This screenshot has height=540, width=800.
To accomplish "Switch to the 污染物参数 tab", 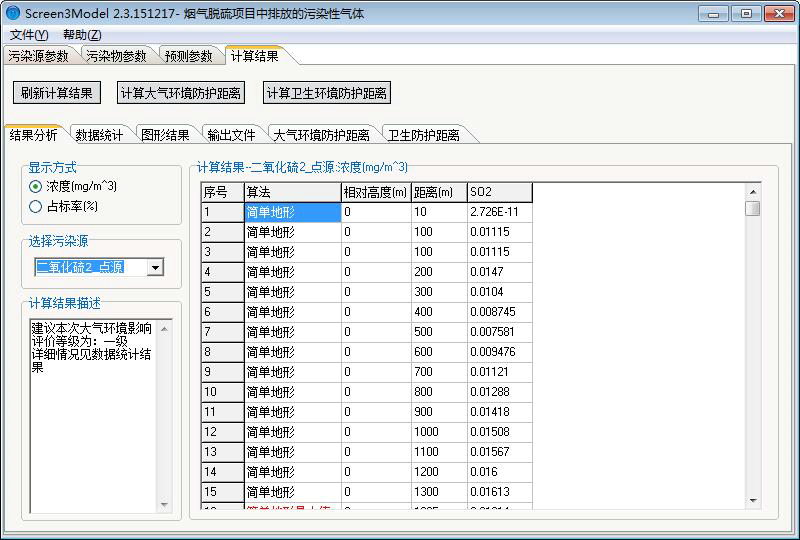I will click(117, 56).
